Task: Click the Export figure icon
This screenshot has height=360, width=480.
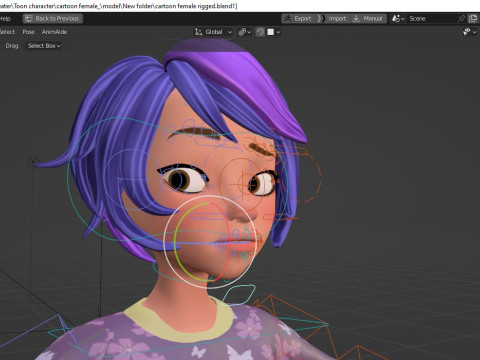Action: (x=288, y=19)
